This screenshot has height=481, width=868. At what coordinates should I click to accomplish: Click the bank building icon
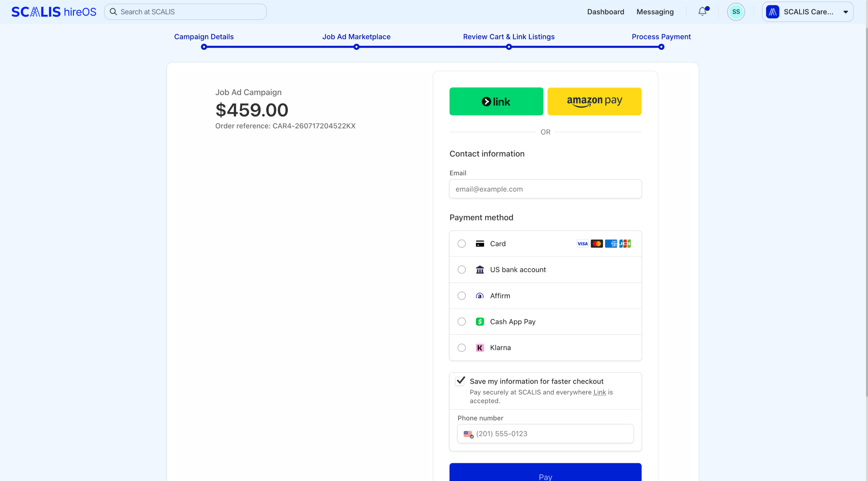click(480, 270)
